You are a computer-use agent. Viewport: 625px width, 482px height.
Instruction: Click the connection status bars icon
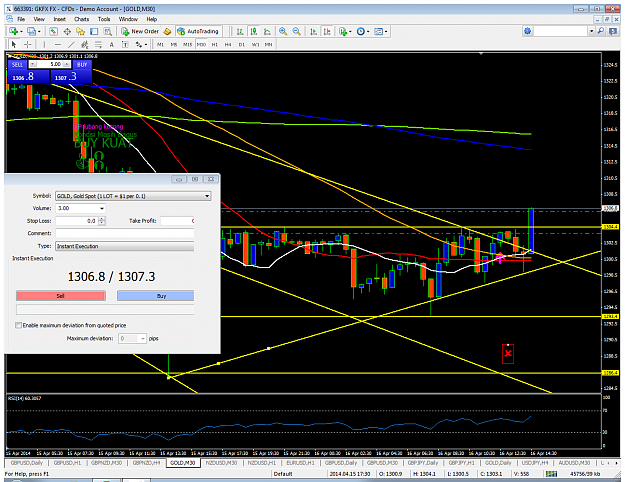click(552, 474)
